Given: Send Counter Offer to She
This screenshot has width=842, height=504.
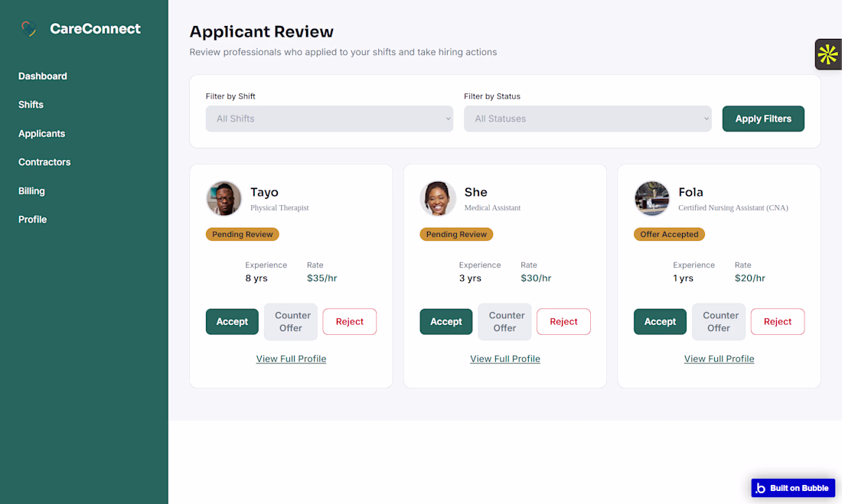Looking at the screenshot, I should click(x=504, y=321).
